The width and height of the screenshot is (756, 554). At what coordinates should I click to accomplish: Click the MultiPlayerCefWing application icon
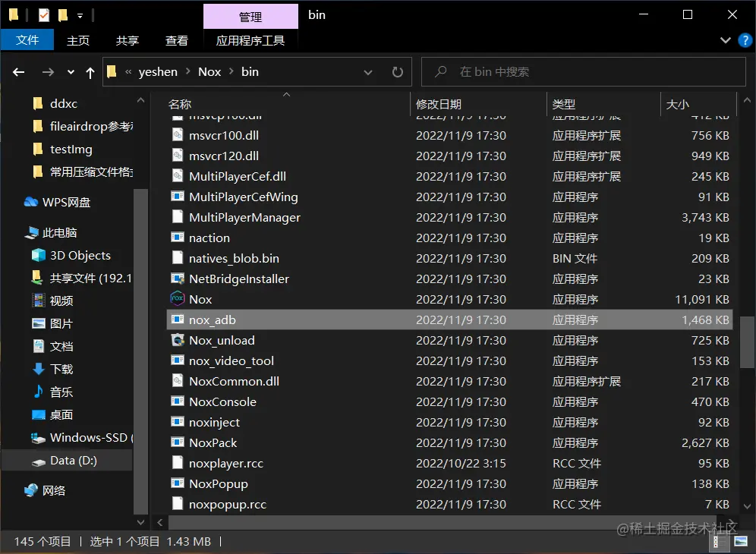click(x=178, y=197)
